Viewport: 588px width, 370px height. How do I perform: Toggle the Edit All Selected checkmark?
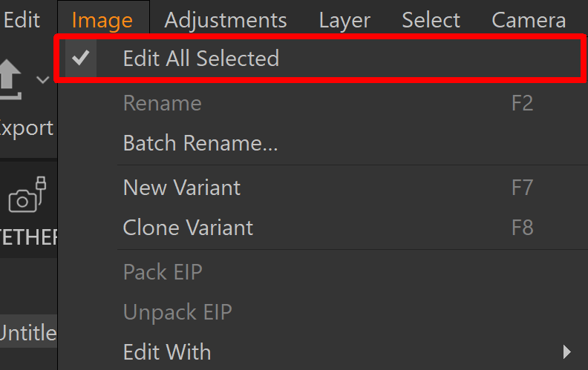(x=81, y=58)
